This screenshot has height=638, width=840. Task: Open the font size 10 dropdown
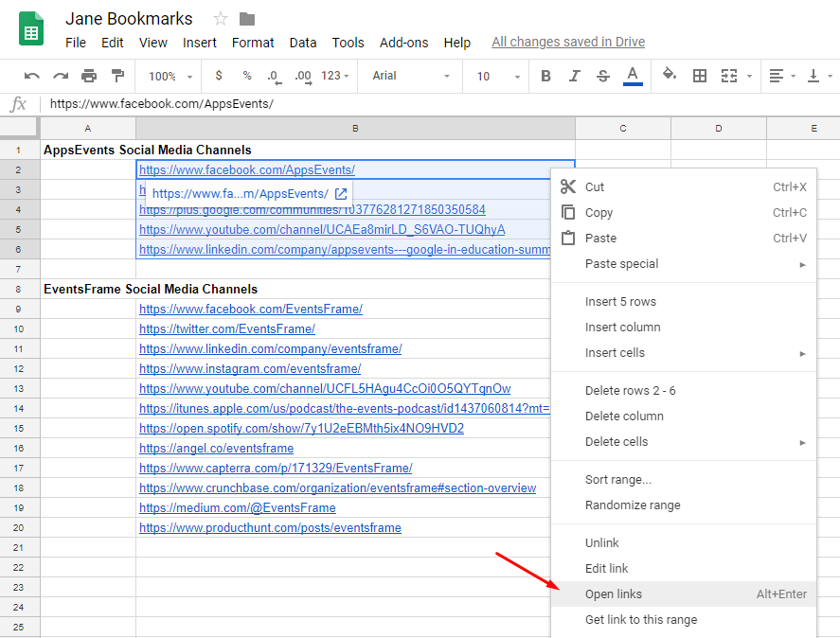tap(498, 77)
